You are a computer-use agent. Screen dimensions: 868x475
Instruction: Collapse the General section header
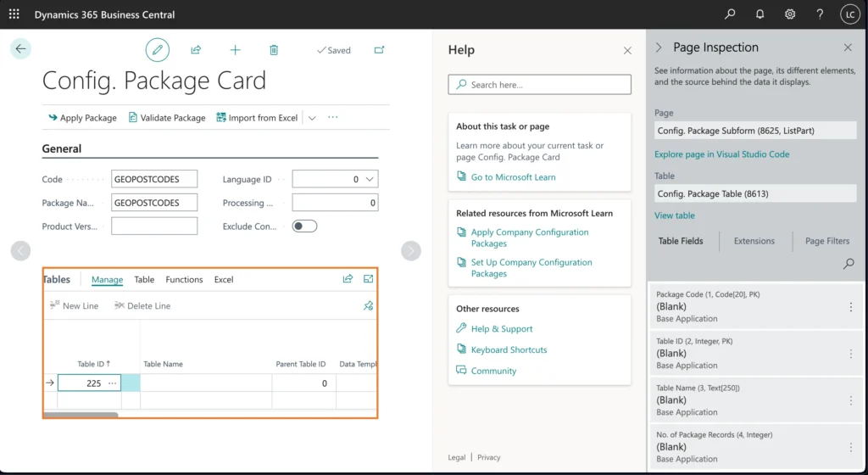(x=61, y=148)
